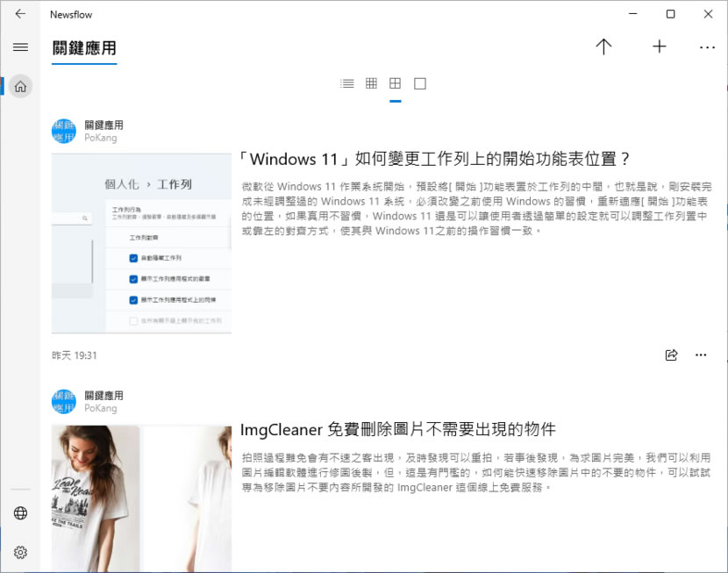Click the plus icon to add feed
This screenshot has height=573, width=728.
[x=660, y=47]
